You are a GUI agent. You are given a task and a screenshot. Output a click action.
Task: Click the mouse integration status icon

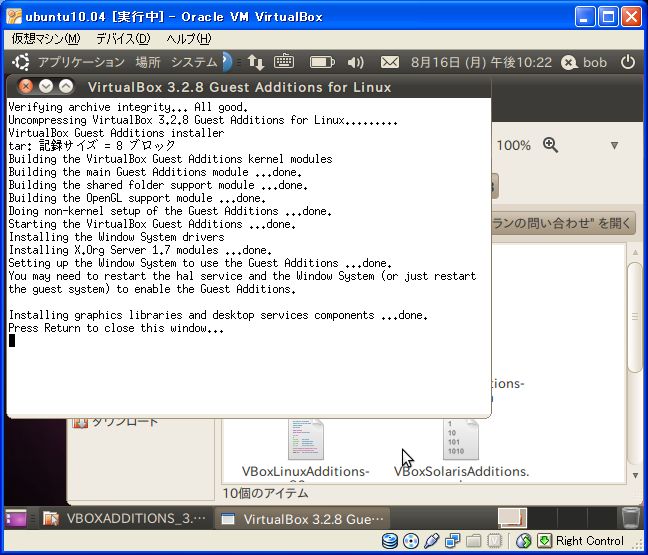[x=523, y=541]
